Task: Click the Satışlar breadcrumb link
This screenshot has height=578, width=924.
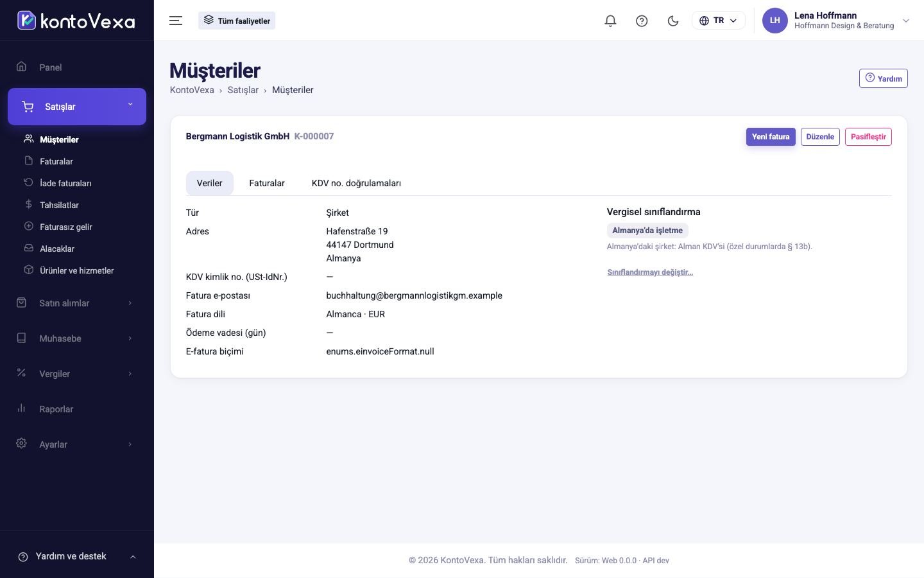Action: (x=243, y=90)
